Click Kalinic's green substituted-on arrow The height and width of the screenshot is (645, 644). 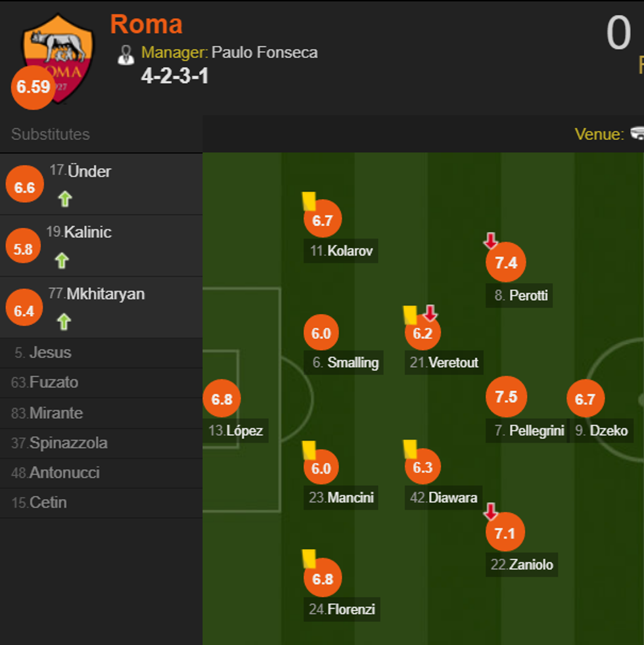[x=62, y=261]
